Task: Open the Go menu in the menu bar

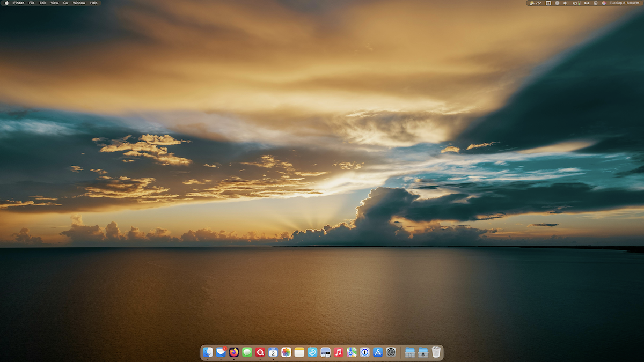Action: click(x=65, y=3)
